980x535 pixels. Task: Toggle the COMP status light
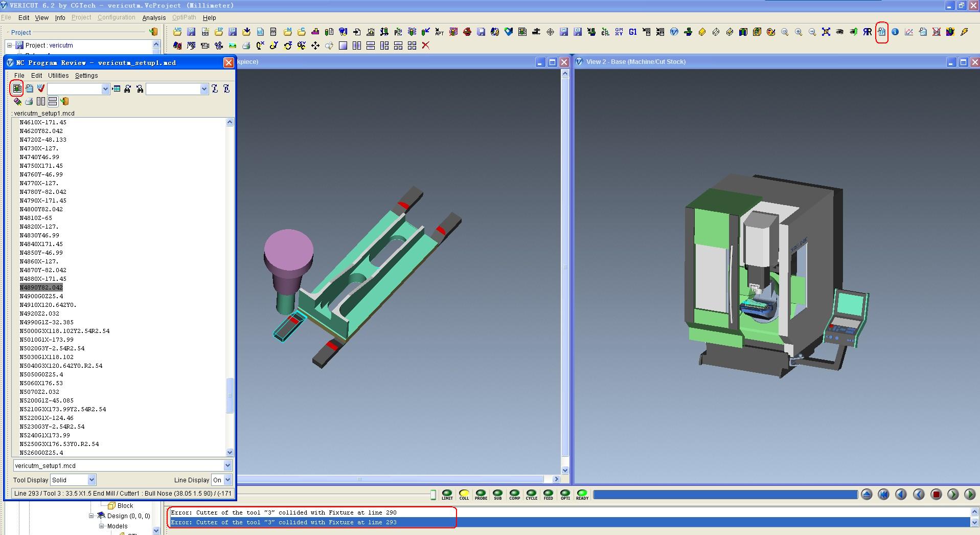coord(514,495)
